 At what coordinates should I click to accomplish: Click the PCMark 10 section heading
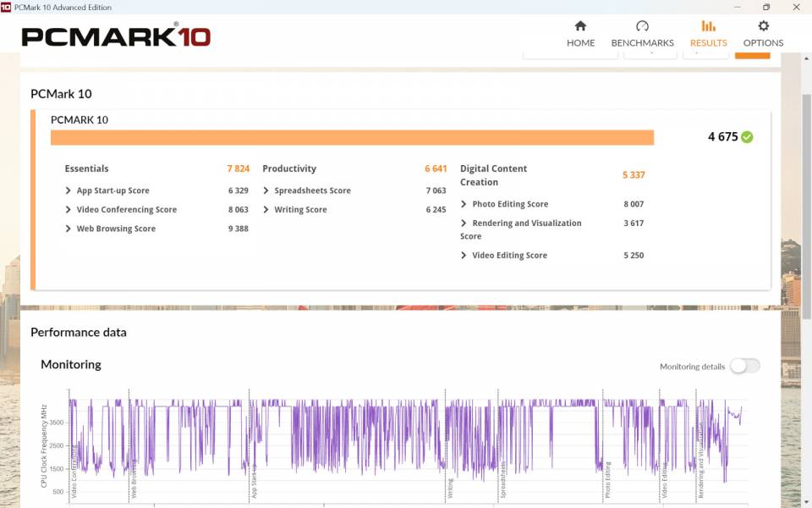coord(61,94)
